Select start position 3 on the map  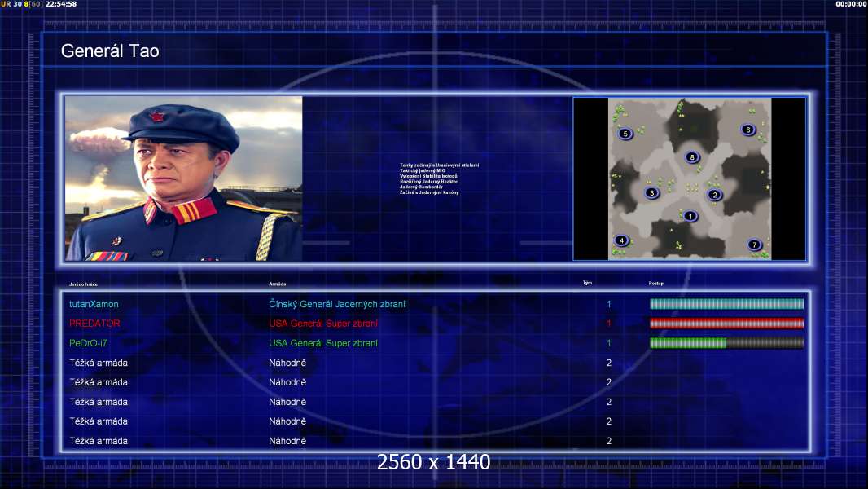click(x=651, y=192)
